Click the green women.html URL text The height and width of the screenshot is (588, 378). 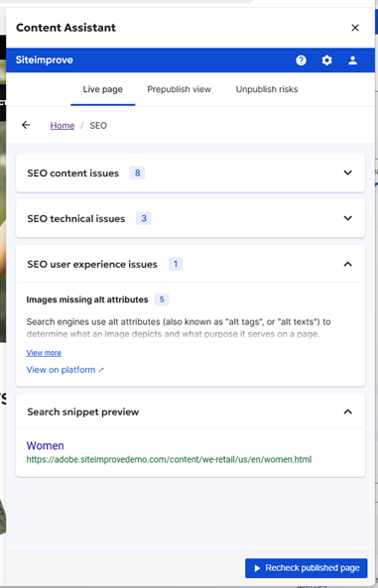[x=169, y=459]
